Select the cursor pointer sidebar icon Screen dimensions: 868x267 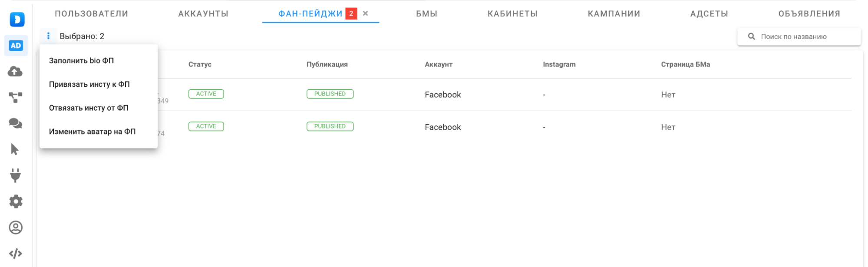click(15, 149)
